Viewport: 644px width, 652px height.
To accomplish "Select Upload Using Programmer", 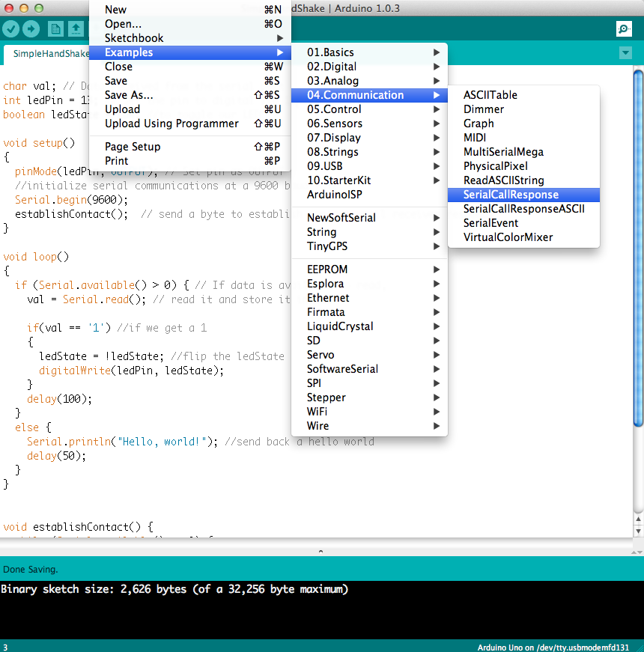I will click(190, 124).
